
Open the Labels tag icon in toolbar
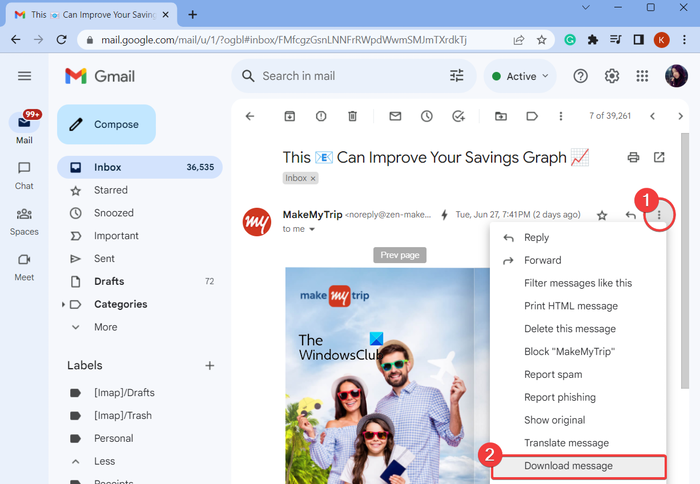(532, 117)
